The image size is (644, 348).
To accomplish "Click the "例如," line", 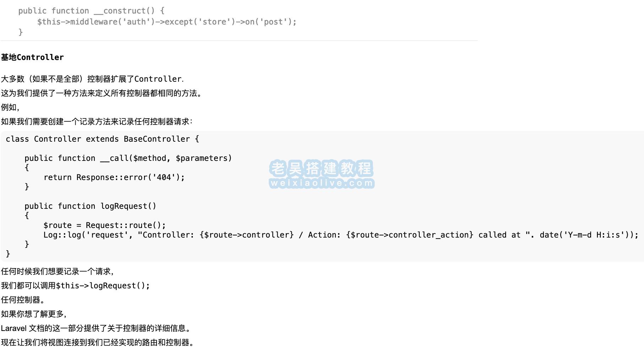I will point(11,107).
